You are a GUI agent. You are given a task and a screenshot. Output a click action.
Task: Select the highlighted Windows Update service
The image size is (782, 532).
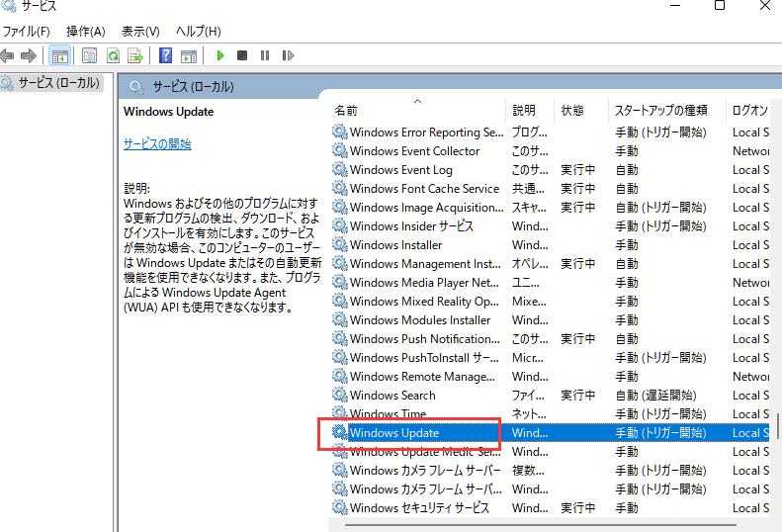(x=550, y=433)
